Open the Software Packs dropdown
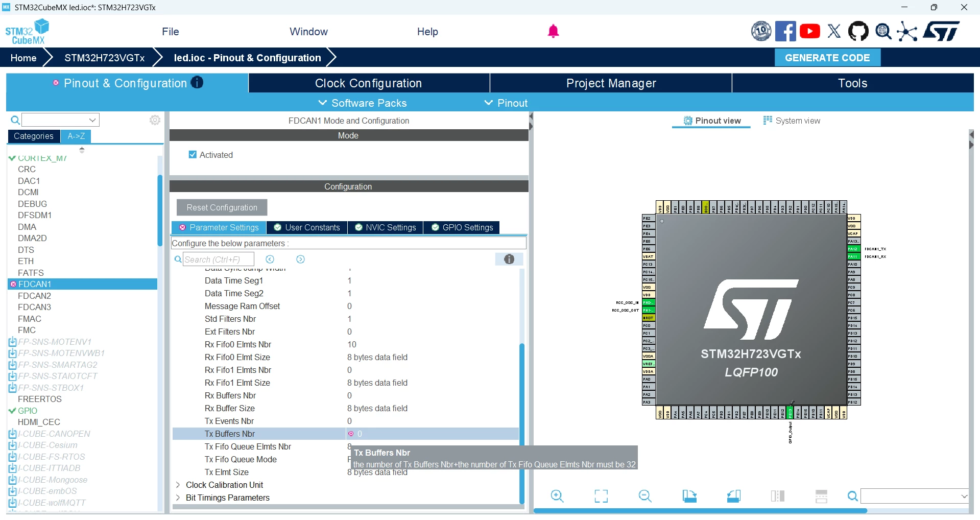Viewport: 980px width, 520px height. [x=363, y=103]
